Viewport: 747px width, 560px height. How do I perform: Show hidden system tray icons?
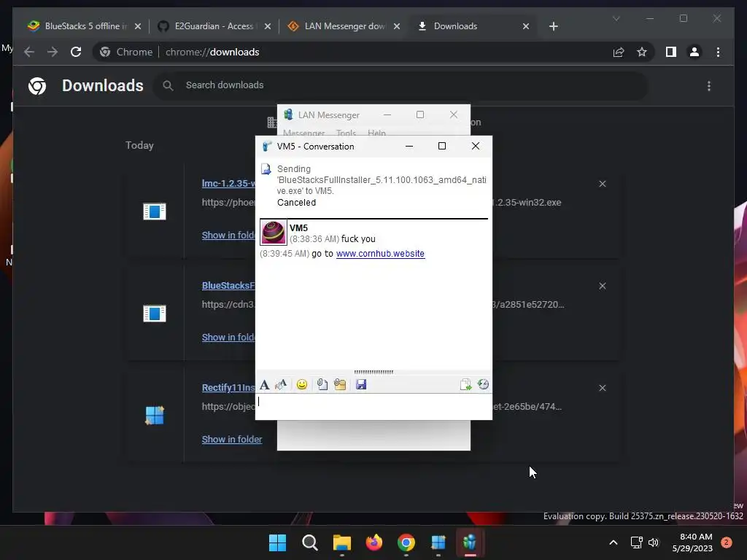pos(613,542)
